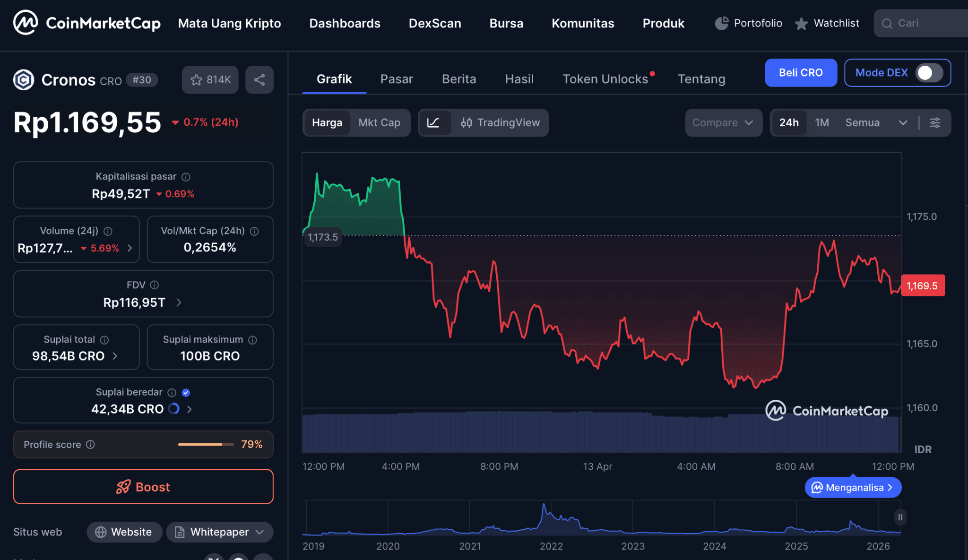Image resolution: width=968 pixels, height=560 pixels.
Task: Click info icon beside Kapitalisasi pasar
Action: point(186,177)
